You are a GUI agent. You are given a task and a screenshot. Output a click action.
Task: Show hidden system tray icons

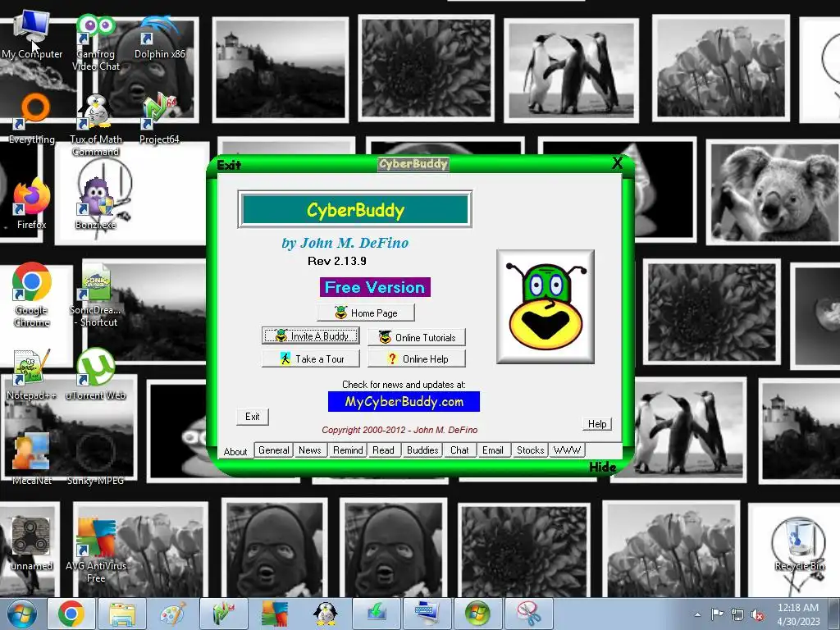(x=697, y=614)
